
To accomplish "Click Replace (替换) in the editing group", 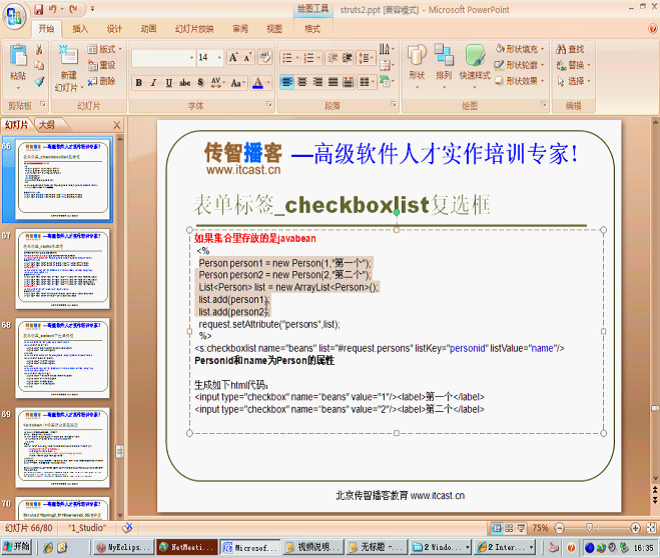I will pyautogui.click(x=574, y=65).
